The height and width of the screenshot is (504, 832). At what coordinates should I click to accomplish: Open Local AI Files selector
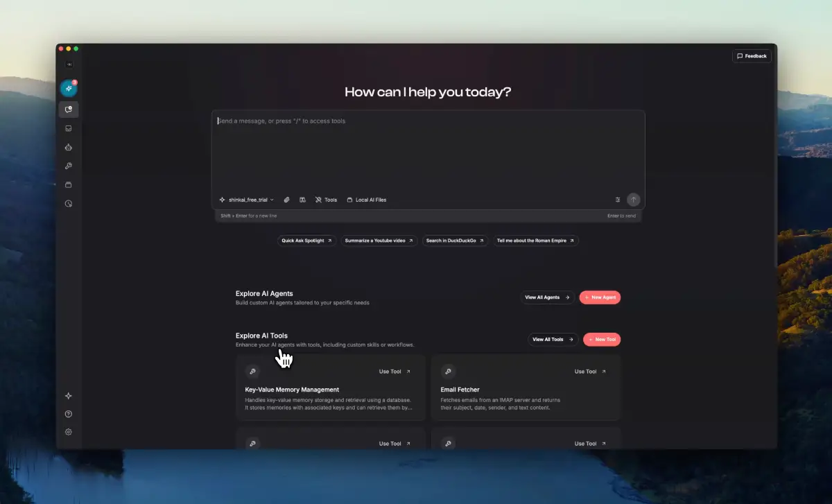(367, 200)
